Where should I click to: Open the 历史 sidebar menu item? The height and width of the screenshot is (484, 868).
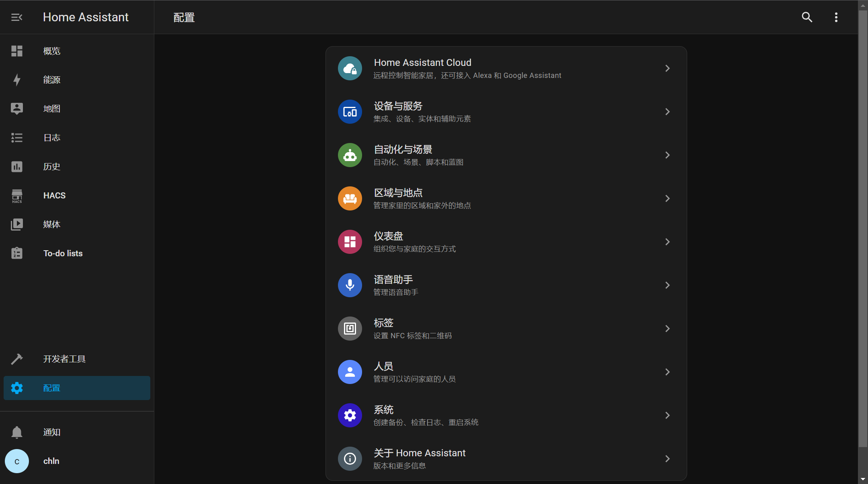77,167
